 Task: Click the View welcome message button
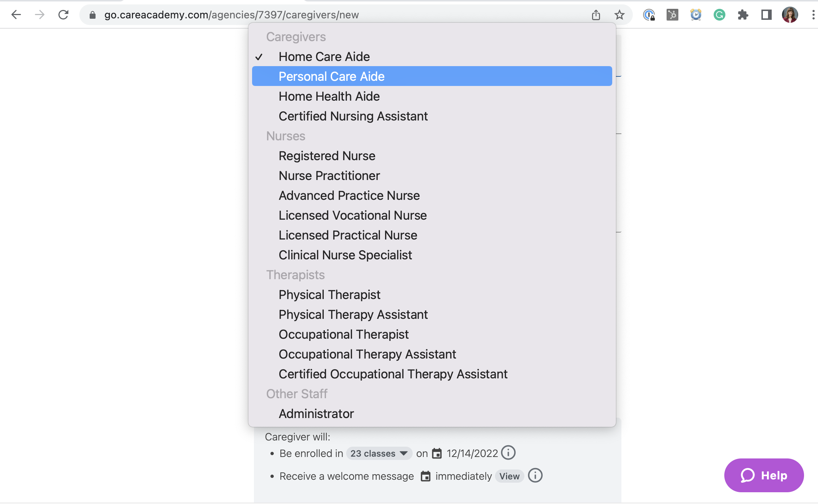[509, 476]
